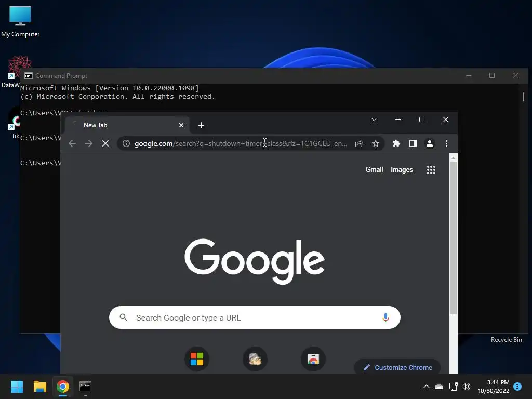Select the New Tab tab

click(127, 125)
